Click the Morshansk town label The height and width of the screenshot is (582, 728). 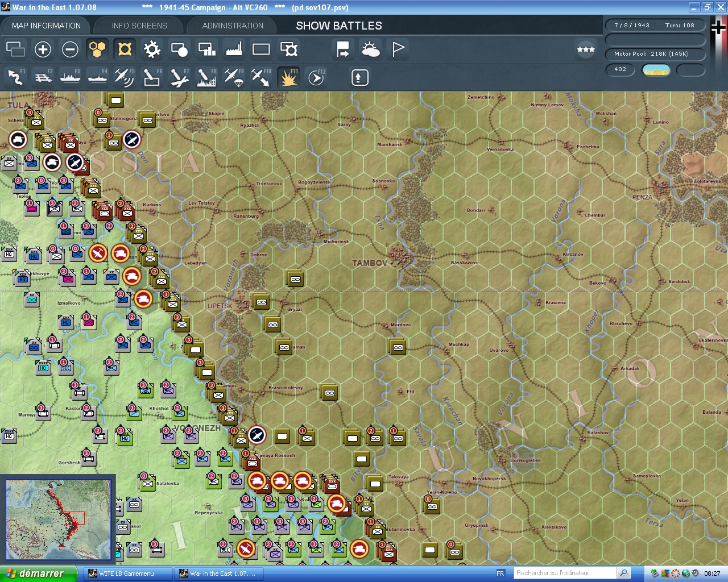coord(390,144)
